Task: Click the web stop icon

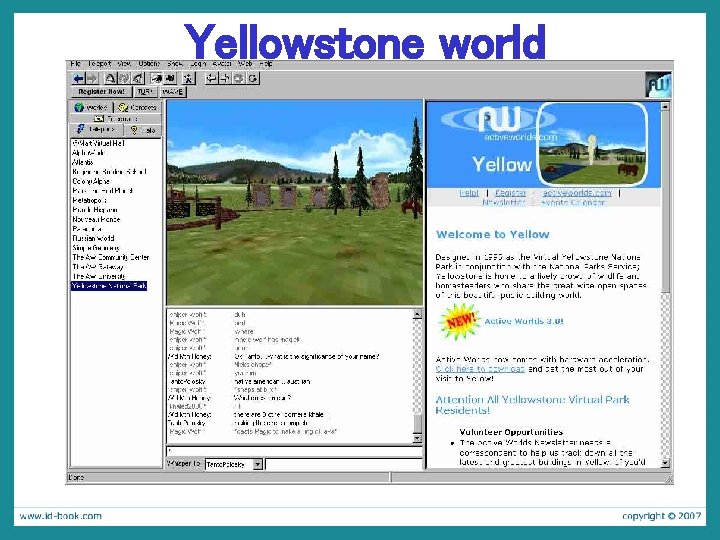Action: tap(239, 79)
